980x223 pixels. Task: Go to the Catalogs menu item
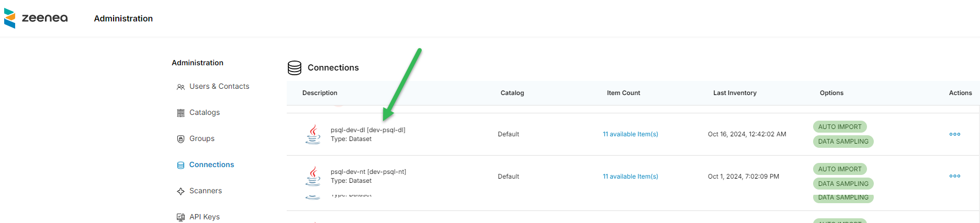(205, 113)
